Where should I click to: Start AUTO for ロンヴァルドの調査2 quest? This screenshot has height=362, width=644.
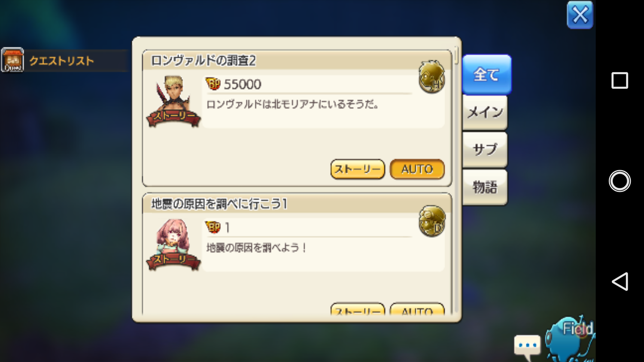pyautogui.click(x=417, y=169)
